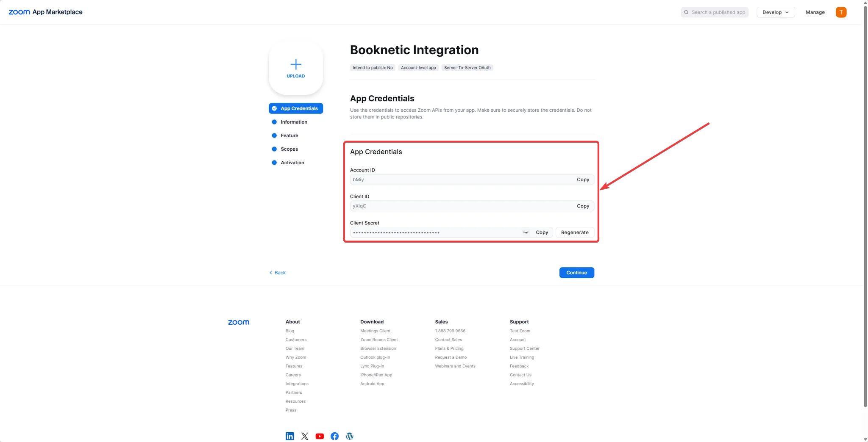The width and height of the screenshot is (868, 442).
Task: Open Zoom LinkedIn page icon
Action: pyautogui.click(x=290, y=436)
